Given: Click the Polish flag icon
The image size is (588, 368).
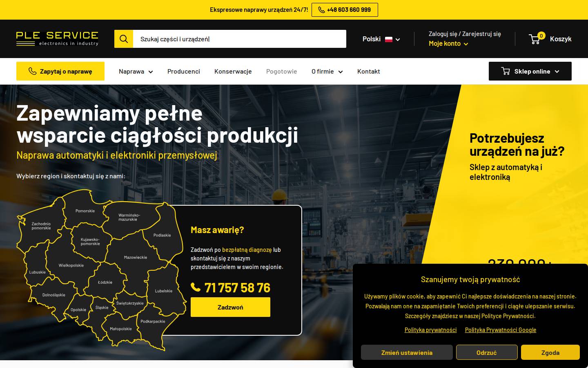Looking at the screenshot, I should (x=389, y=39).
